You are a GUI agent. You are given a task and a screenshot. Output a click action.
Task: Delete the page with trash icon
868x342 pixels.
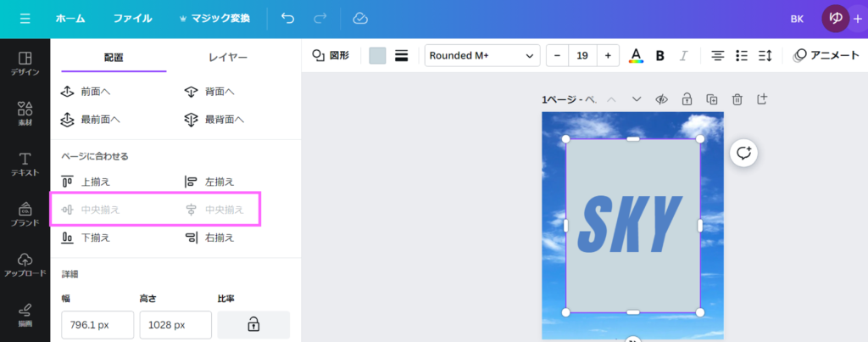point(737,99)
